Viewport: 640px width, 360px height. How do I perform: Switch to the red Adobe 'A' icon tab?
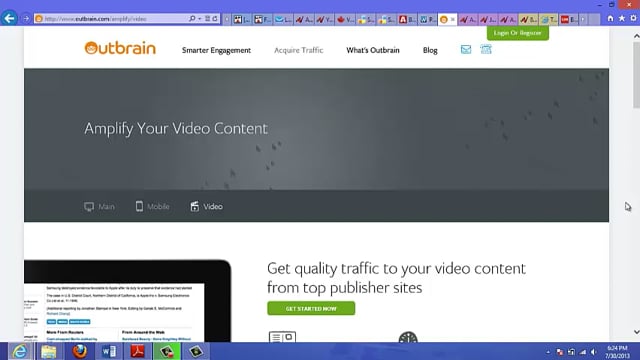(407, 19)
